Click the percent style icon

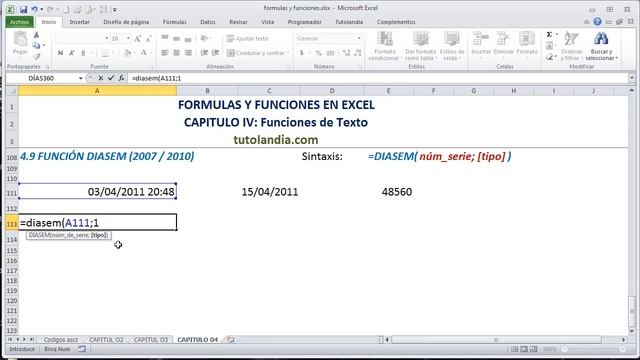pyautogui.click(x=319, y=53)
